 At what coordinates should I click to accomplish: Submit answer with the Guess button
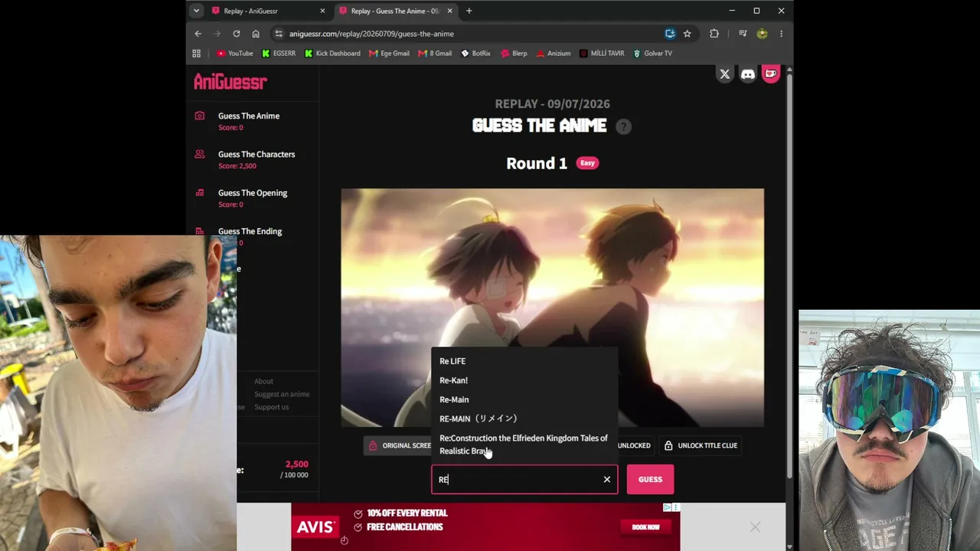click(650, 480)
